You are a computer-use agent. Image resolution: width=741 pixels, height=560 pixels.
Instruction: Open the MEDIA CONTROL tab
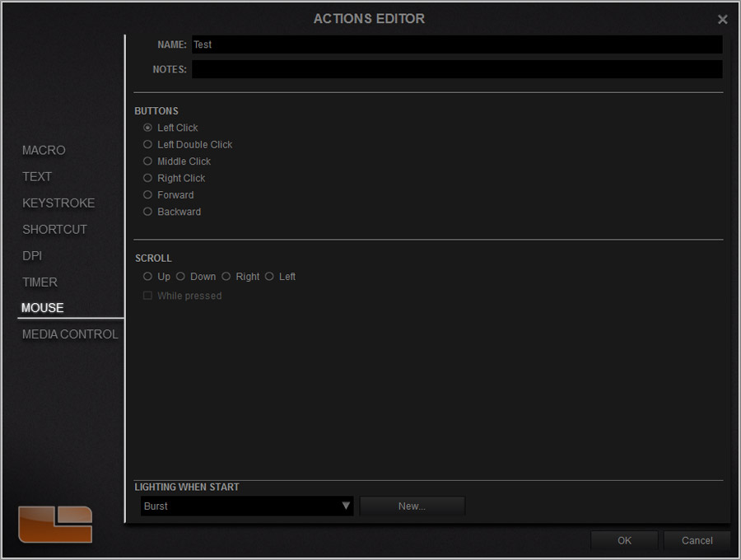70,334
